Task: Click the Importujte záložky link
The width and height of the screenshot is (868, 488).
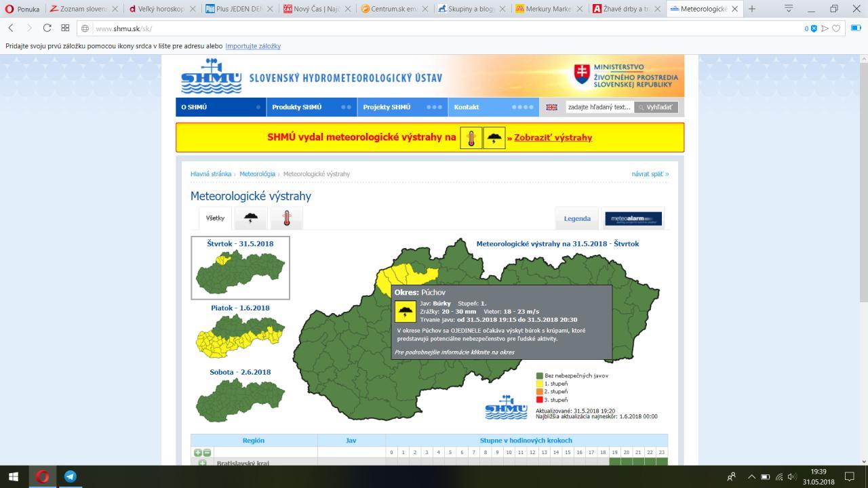Action: pos(252,46)
